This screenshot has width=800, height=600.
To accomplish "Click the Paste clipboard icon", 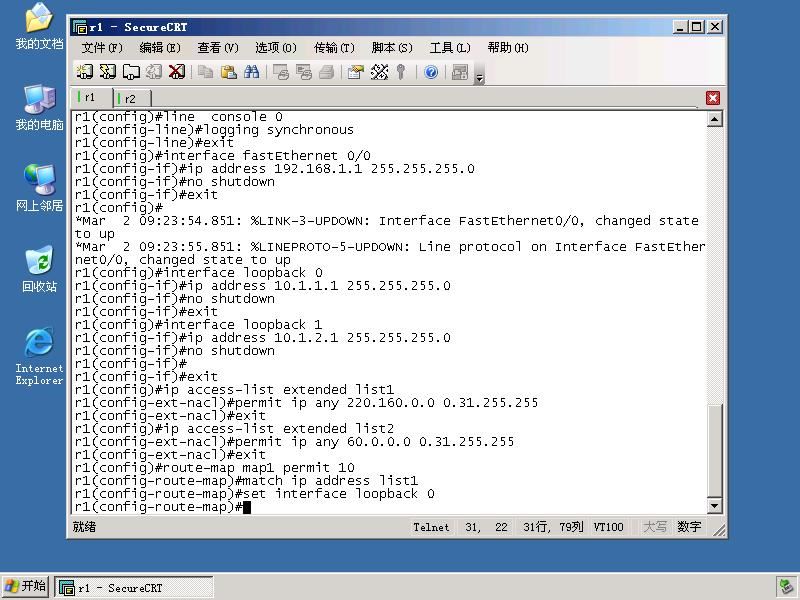I will pos(228,72).
